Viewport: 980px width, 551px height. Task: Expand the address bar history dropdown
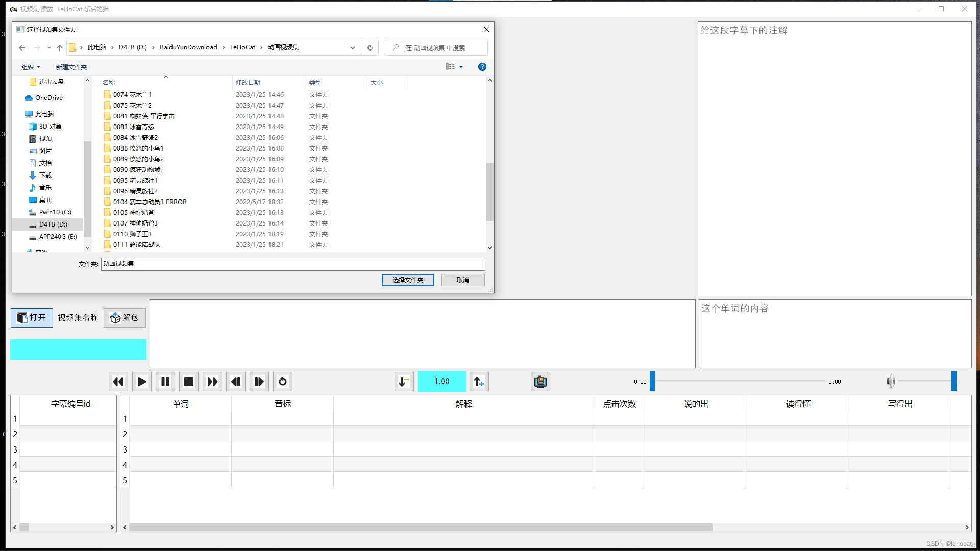(x=353, y=48)
